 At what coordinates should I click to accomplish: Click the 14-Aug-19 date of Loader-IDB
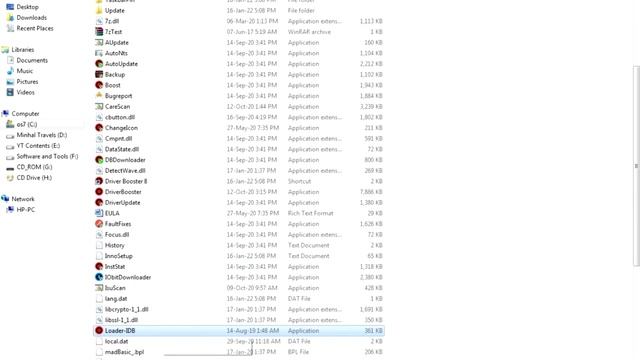coord(253,331)
